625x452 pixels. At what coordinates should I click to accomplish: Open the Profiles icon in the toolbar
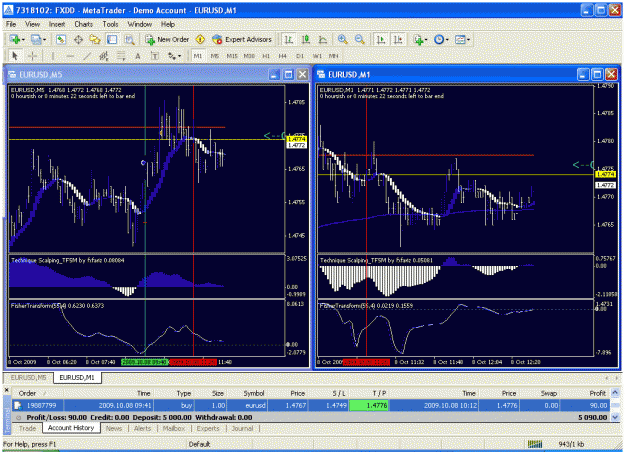coord(36,39)
